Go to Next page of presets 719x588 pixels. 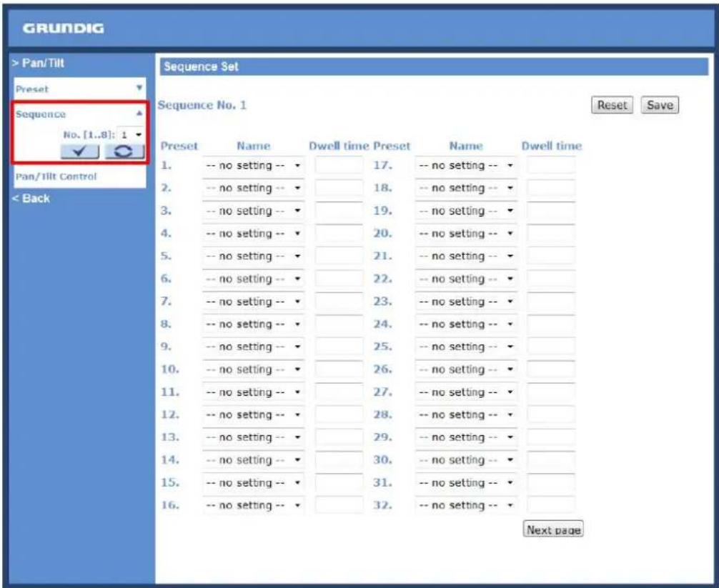(x=553, y=529)
